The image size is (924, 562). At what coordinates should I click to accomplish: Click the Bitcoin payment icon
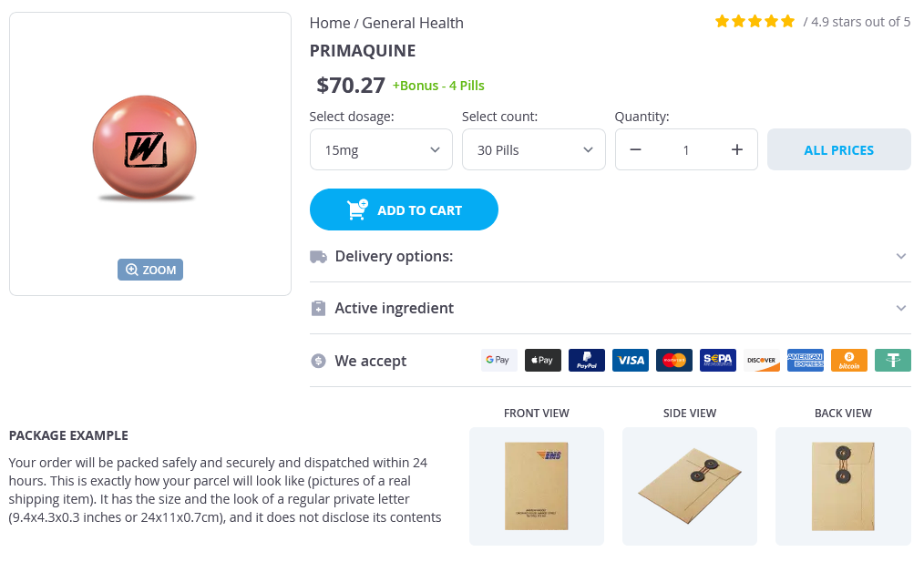click(849, 361)
